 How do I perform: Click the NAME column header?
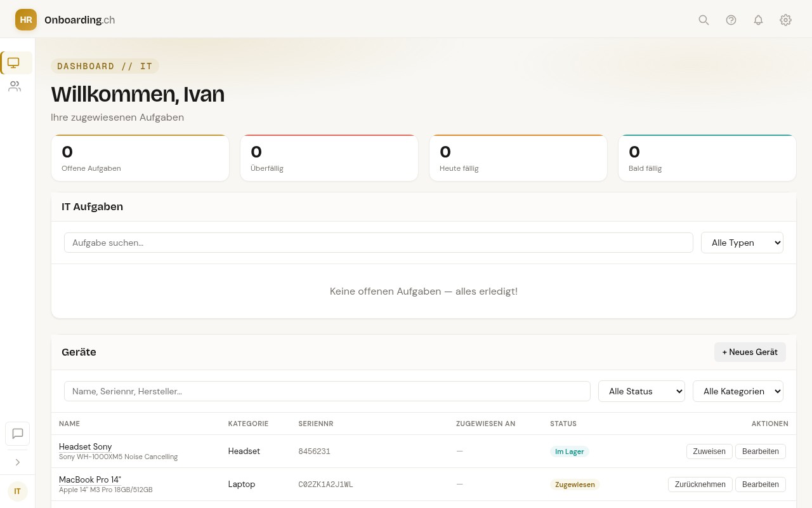[x=69, y=424]
